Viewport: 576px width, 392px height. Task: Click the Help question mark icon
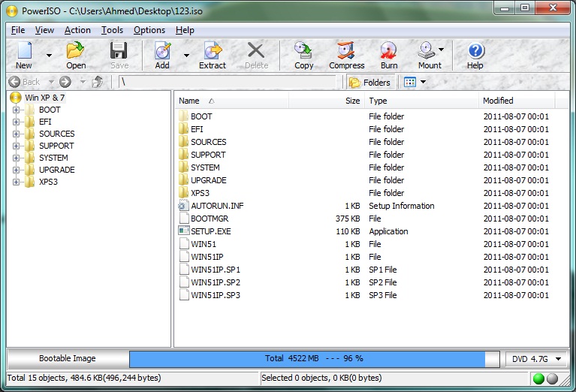click(x=476, y=51)
